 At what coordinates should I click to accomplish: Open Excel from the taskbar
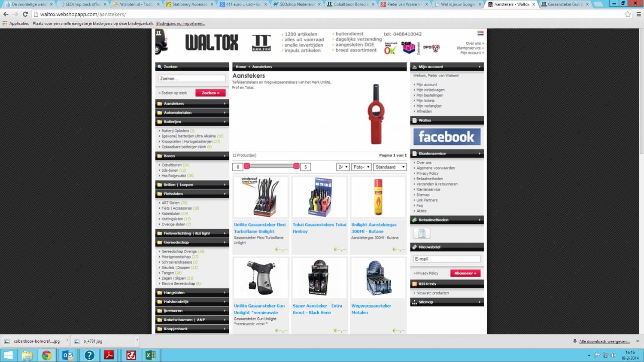(150, 355)
